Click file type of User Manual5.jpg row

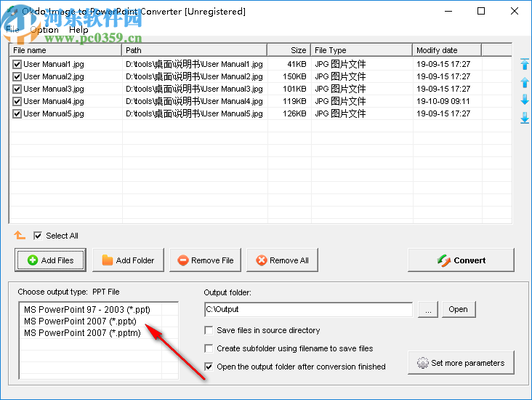[x=340, y=113]
